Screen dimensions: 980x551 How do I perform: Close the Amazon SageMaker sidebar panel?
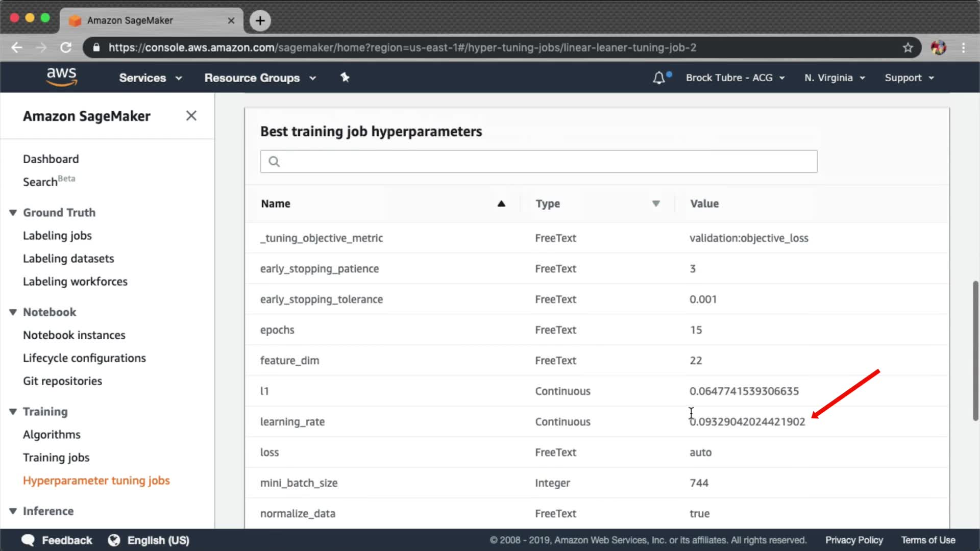click(x=191, y=116)
